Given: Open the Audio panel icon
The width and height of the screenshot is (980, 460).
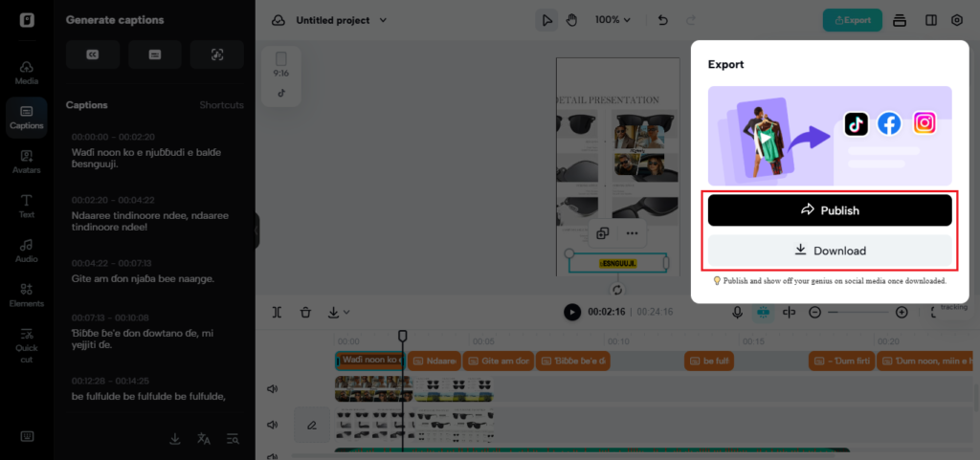Looking at the screenshot, I should pyautogui.click(x=27, y=251).
